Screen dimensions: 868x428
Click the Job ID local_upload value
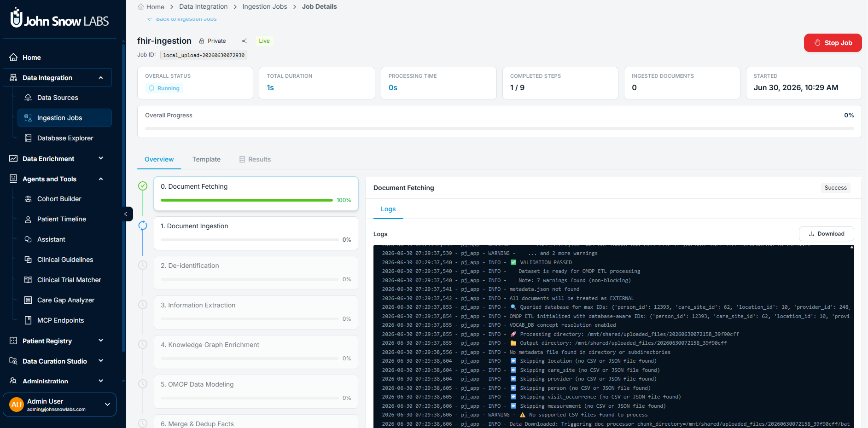coord(204,55)
